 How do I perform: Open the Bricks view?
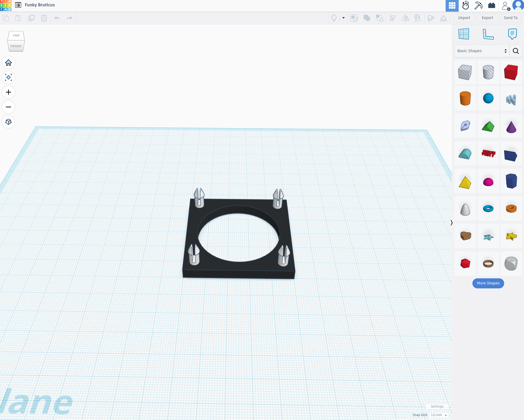[x=492, y=6]
